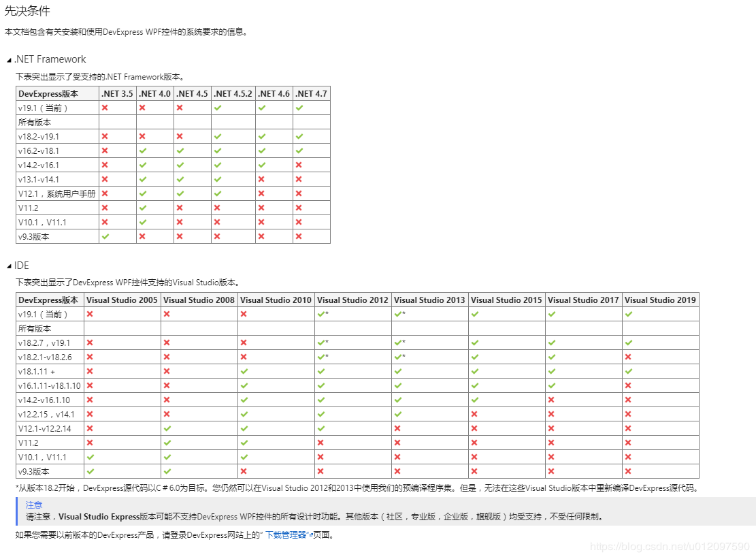
Task: Click the .NET 4.6 column header
Action: [x=274, y=93]
